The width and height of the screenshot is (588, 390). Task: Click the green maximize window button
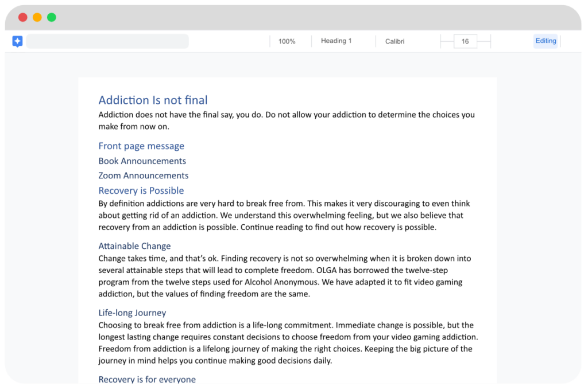[52, 17]
